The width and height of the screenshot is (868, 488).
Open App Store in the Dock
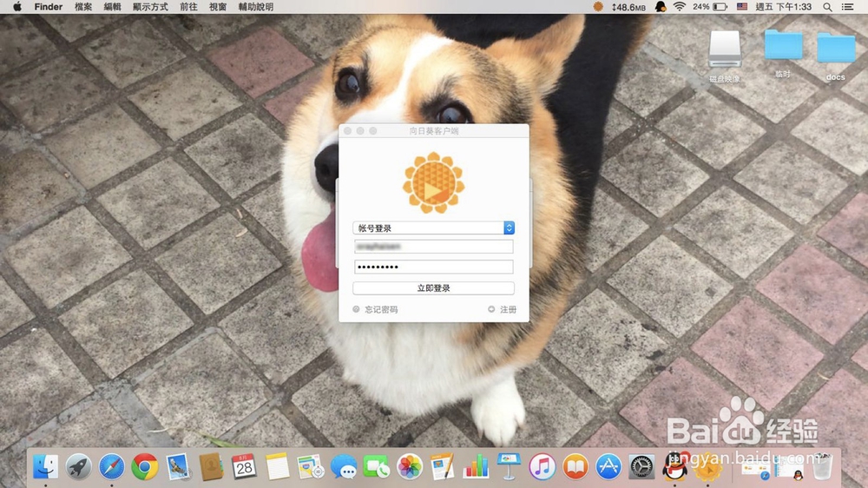coord(608,466)
